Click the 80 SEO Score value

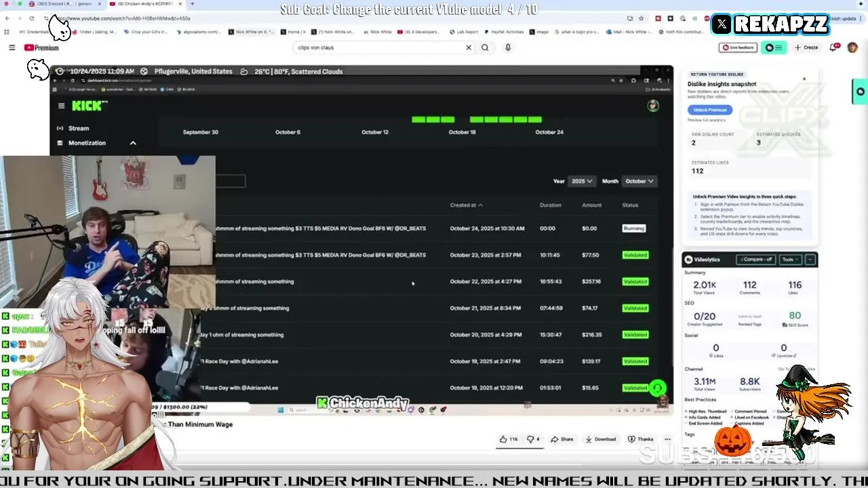pos(795,316)
